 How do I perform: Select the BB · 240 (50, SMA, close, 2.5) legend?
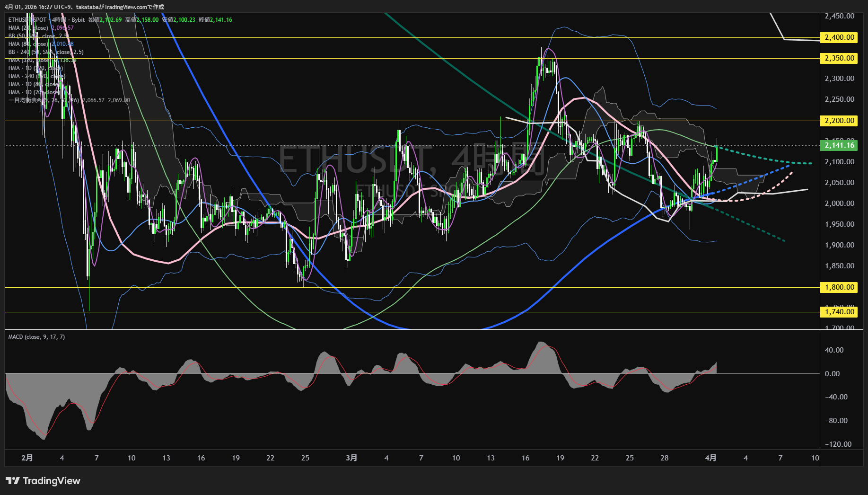pyautogui.click(x=45, y=52)
